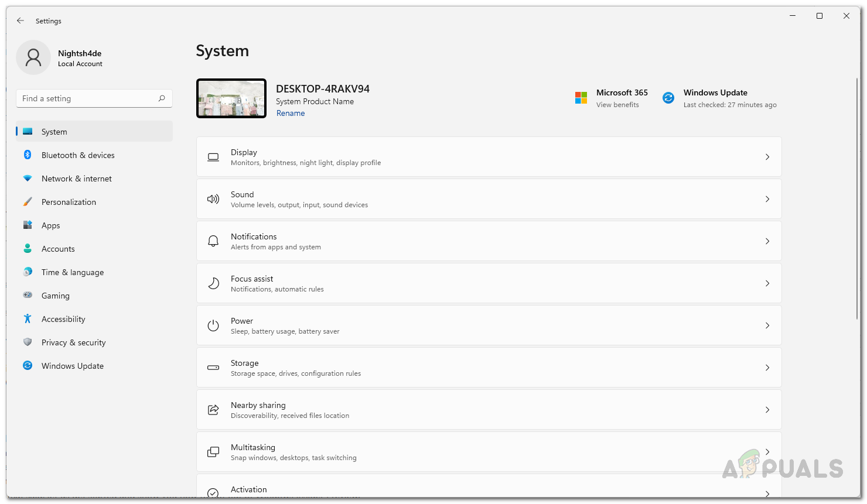Click the Network & internet wifi icon

point(28,179)
